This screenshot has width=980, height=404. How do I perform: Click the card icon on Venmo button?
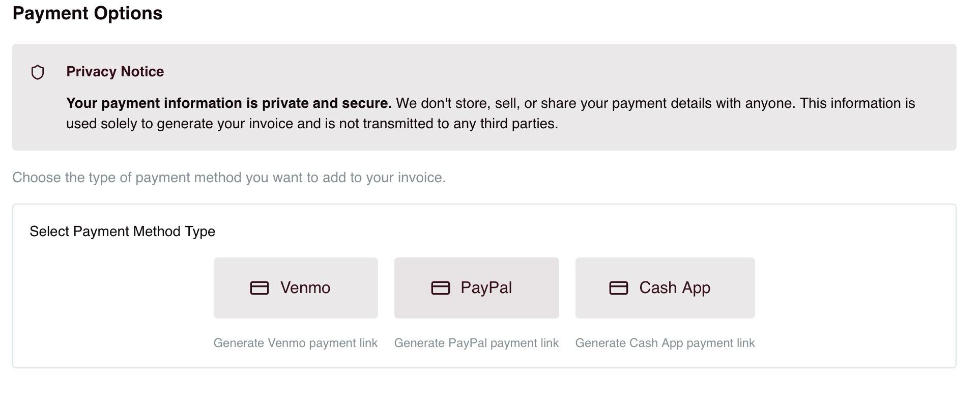click(260, 288)
